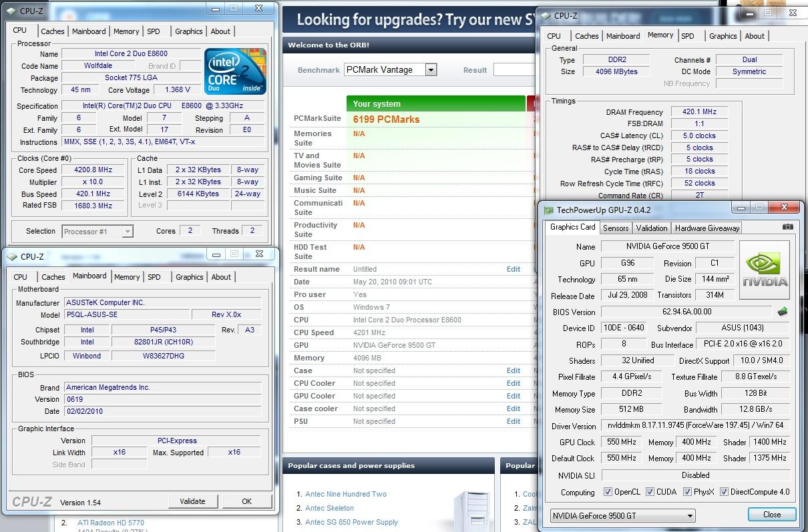Click the GPU-Z screenshot camera icon
Viewport: 808px width, 532px height.
pos(788,227)
